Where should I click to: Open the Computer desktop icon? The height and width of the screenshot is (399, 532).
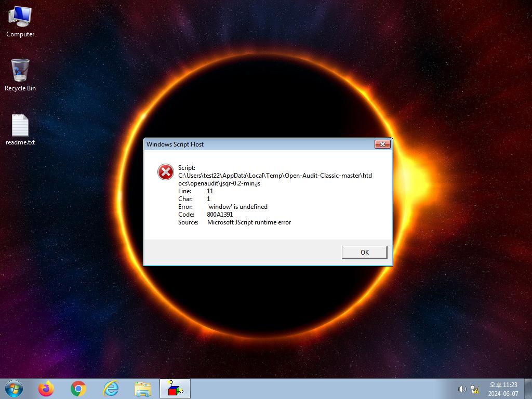point(20,22)
